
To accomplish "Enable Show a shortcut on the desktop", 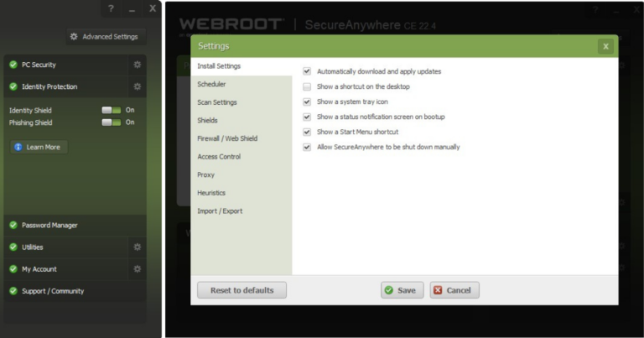I will click(307, 86).
